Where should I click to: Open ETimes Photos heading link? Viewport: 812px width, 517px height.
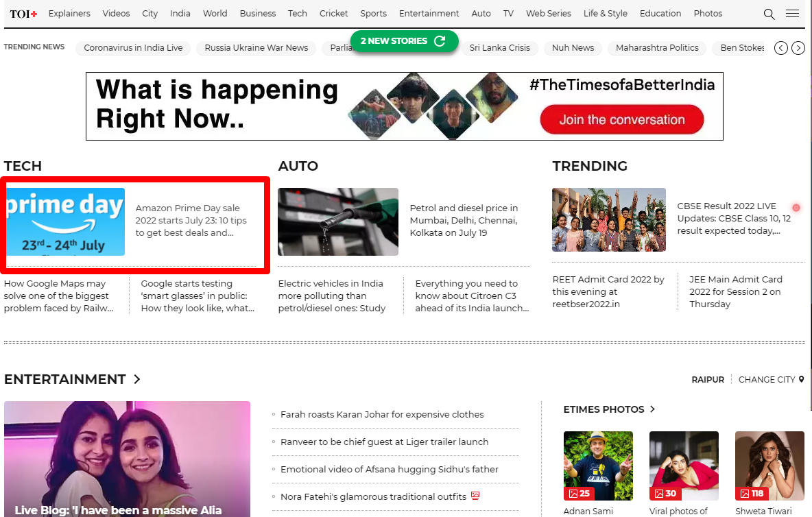pyautogui.click(x=604, y=409)
